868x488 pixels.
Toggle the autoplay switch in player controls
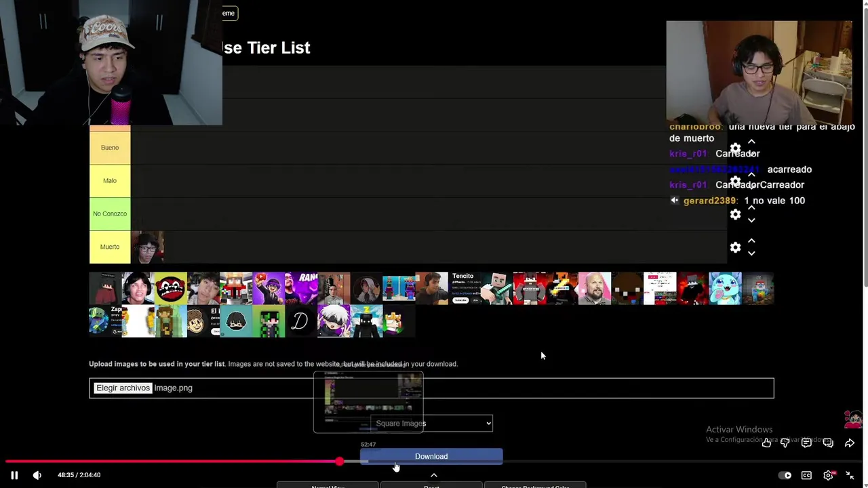[x=785, y=475]
